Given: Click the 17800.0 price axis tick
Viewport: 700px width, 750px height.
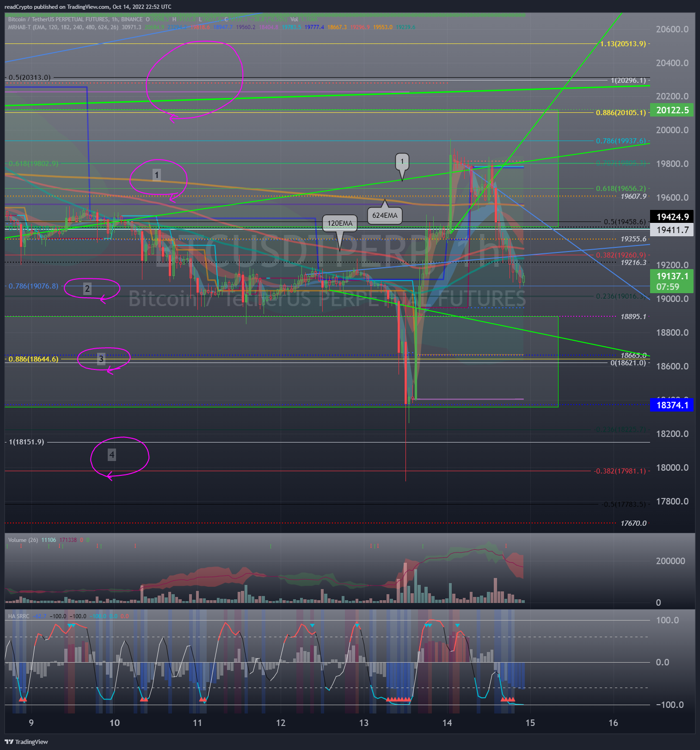Looking at the screenshot, I should point(672,501).
